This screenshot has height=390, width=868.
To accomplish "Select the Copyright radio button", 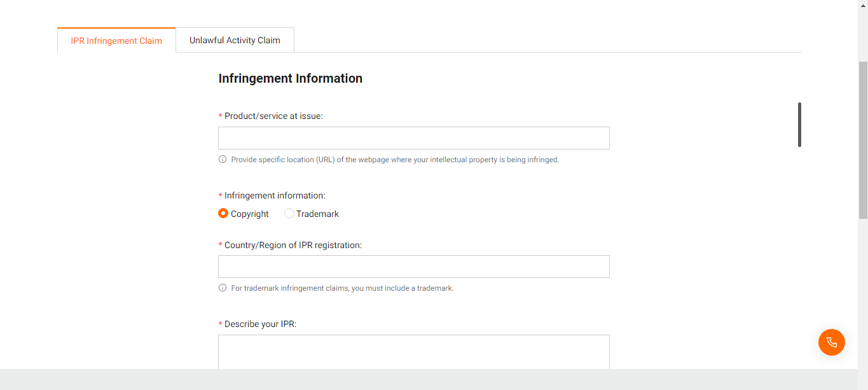I will pos(223,214).
